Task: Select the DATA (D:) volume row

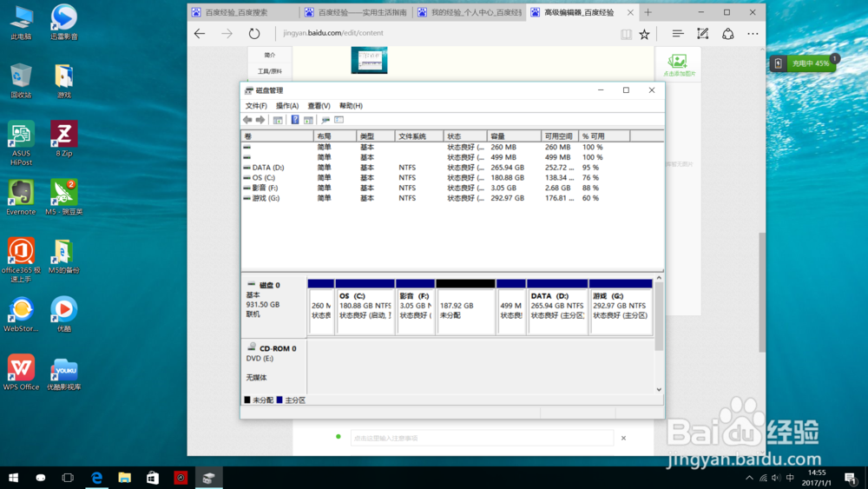Action: 451,168
